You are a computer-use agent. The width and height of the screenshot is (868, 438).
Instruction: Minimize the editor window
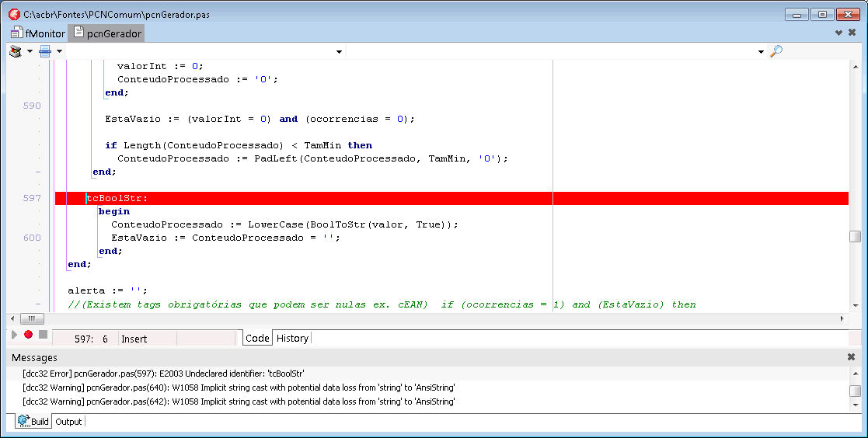tap(797, 15)
